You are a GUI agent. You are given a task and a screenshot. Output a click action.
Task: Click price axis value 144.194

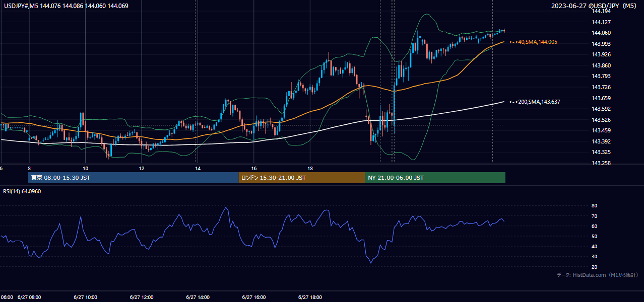pyautogui.click(x=601, y=11)
